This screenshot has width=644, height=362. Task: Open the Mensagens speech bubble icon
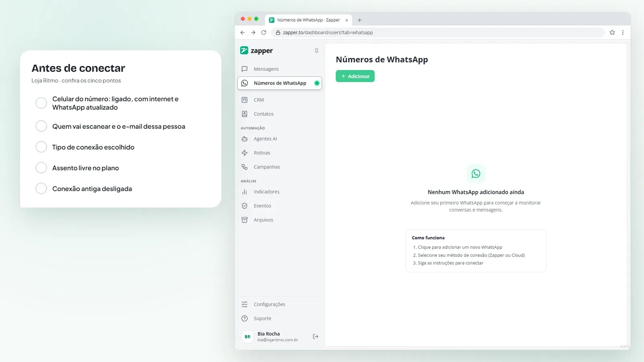point(244,69)
